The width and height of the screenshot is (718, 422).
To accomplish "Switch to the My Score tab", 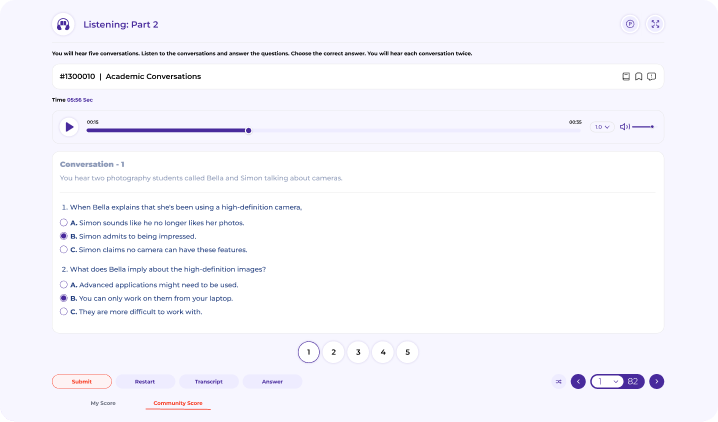I will click(104, 403).
